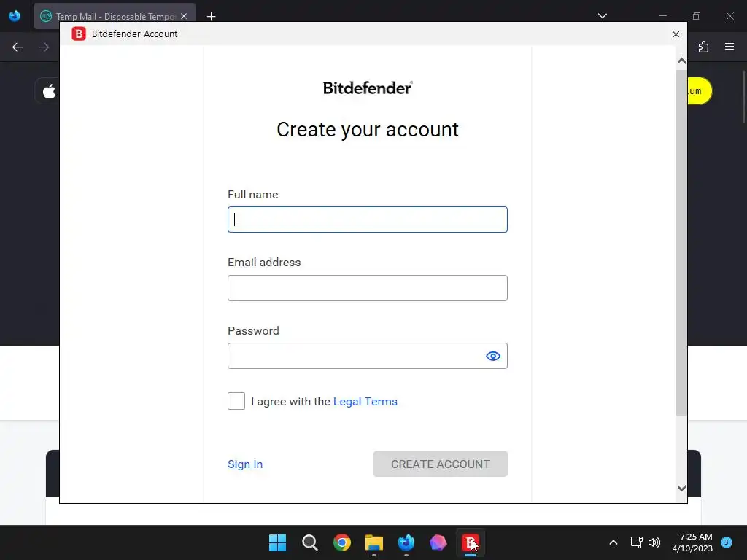Viewport: 747px width, 560px height.
Task: Open the list all tabs dropdown chevron
Action: [x=602, y=16]
